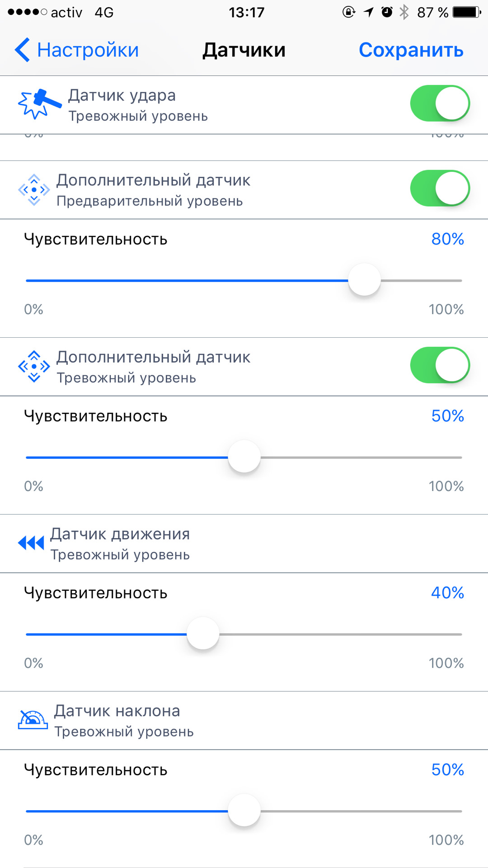Tap the tilt sensor gauge icon

click(x=33, y=719)
